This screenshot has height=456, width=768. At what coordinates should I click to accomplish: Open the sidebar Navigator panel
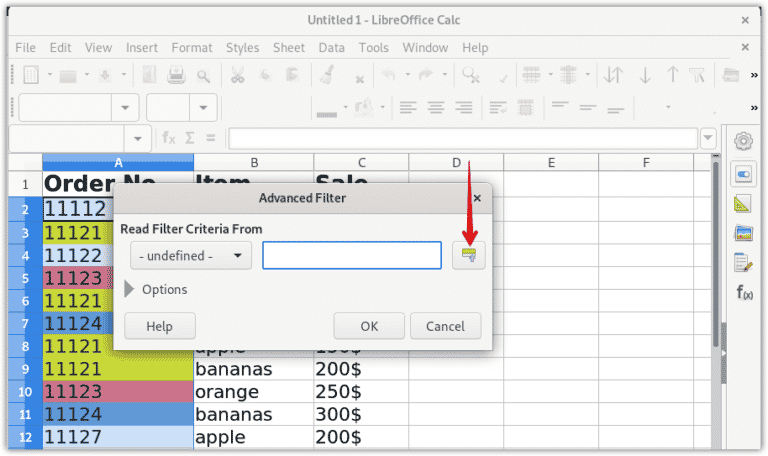click(x=743, y=263)
